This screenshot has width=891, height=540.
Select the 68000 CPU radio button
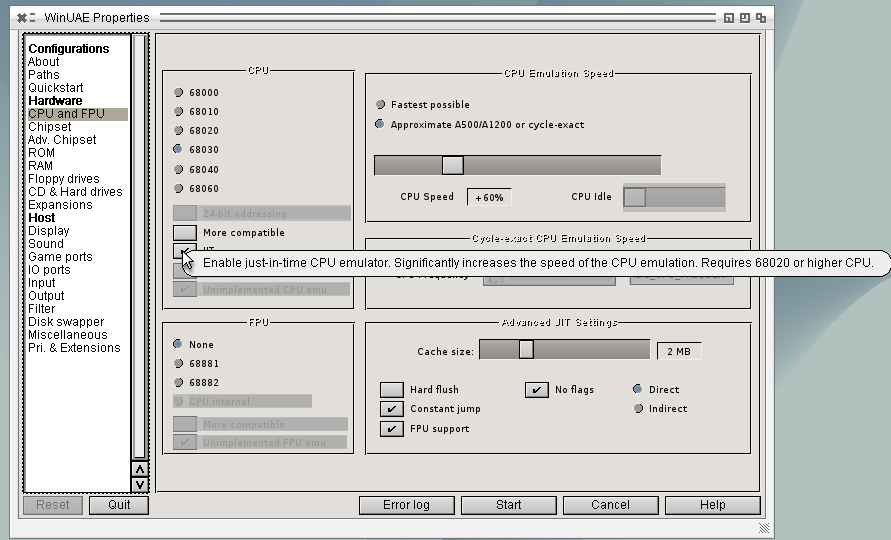[x=178, y=92]
